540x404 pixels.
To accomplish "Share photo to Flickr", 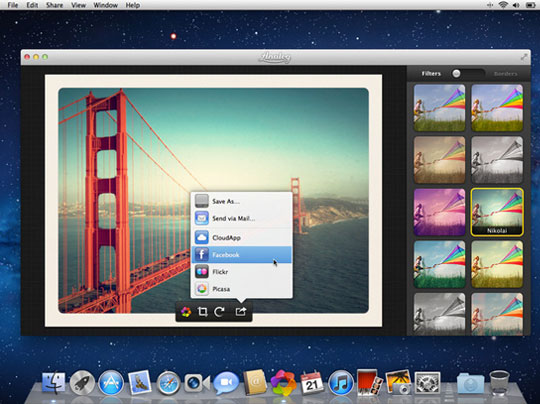I will (241, 272).
